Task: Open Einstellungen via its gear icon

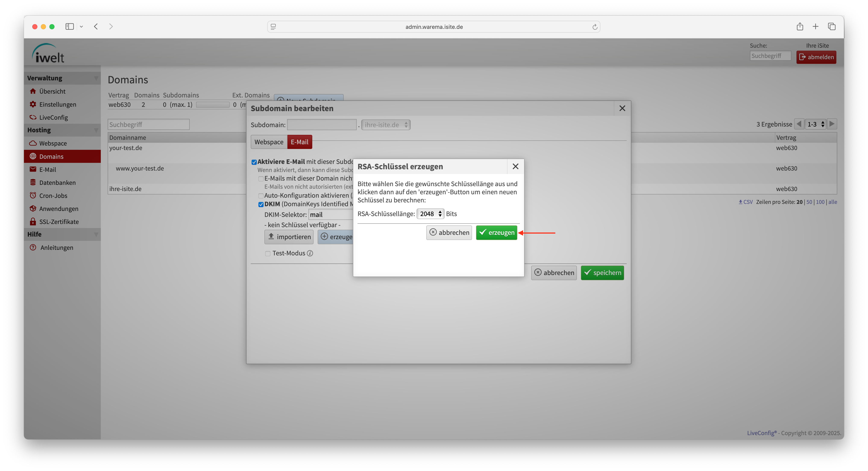Action: click(33, 104)
